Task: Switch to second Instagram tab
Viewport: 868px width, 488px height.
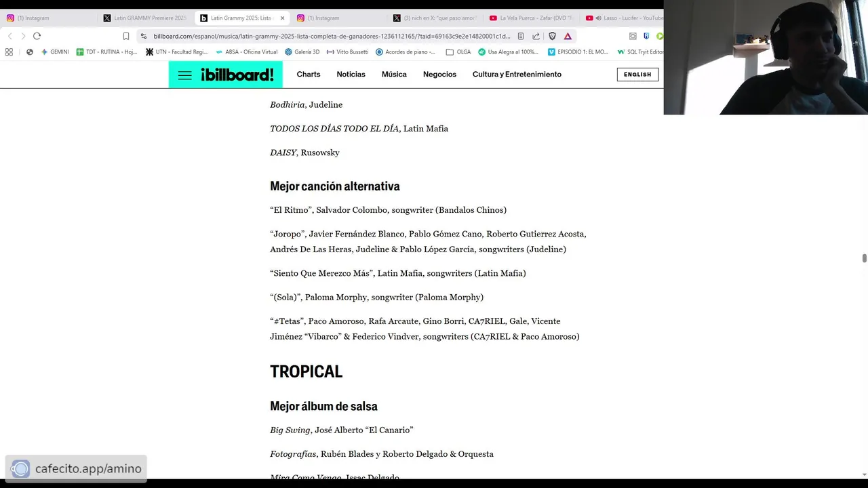Action: [339, 18]
